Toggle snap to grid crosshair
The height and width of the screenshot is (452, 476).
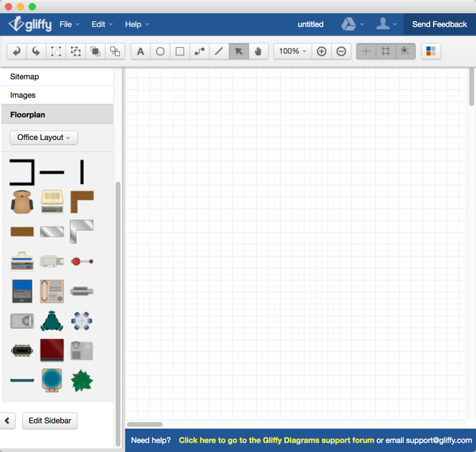coord(366,51)
